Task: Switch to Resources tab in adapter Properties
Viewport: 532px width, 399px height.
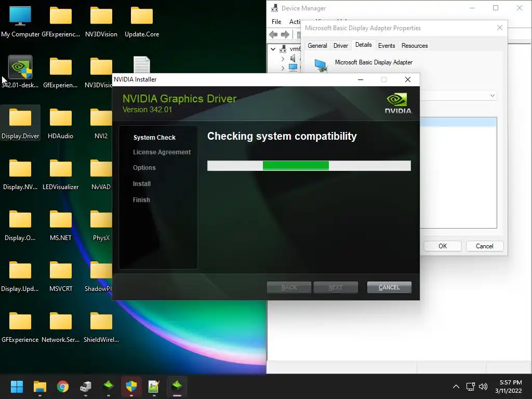Action: coord(415,46)
